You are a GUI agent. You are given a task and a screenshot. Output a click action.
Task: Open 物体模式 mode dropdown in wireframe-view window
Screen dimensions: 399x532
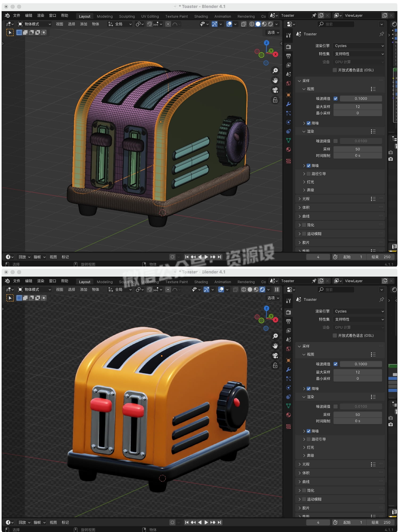pyautogui.click(x=35, y=24)
